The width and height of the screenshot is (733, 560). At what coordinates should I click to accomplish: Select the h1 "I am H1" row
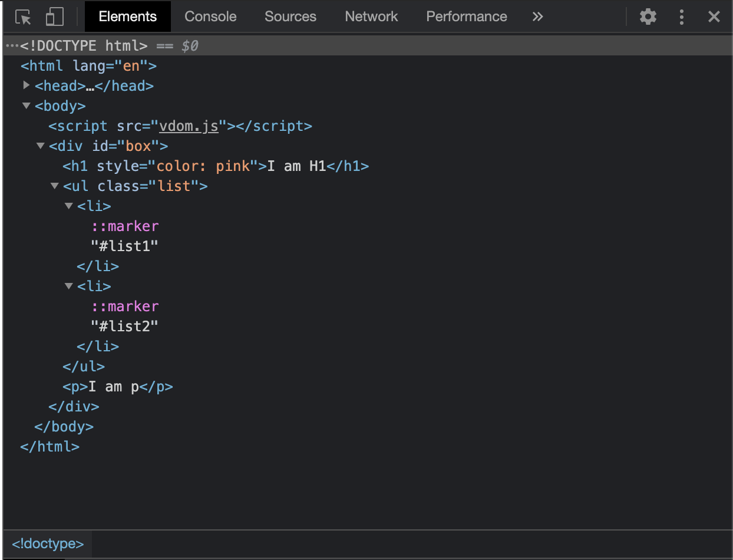[x=216, y=166]
